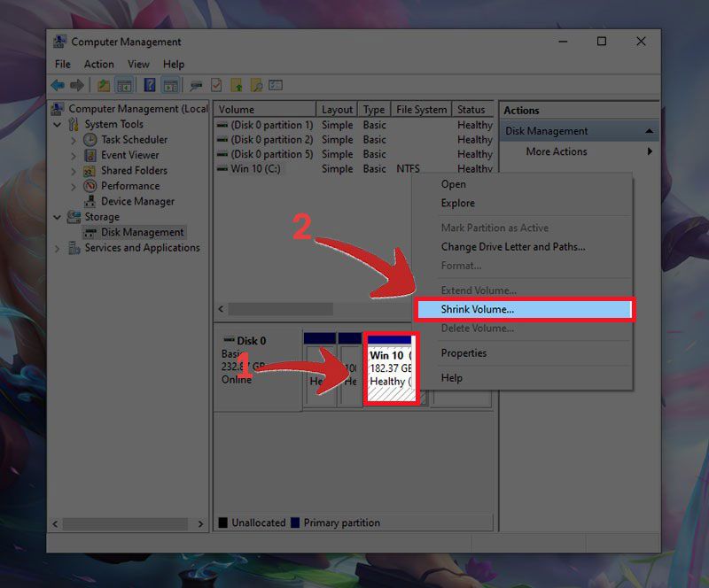Image resolution: width=709 pixels, height=588 pixels.
Task: Select the Win 10 182.37 GB partition block
Action: (x=391, y=368)
